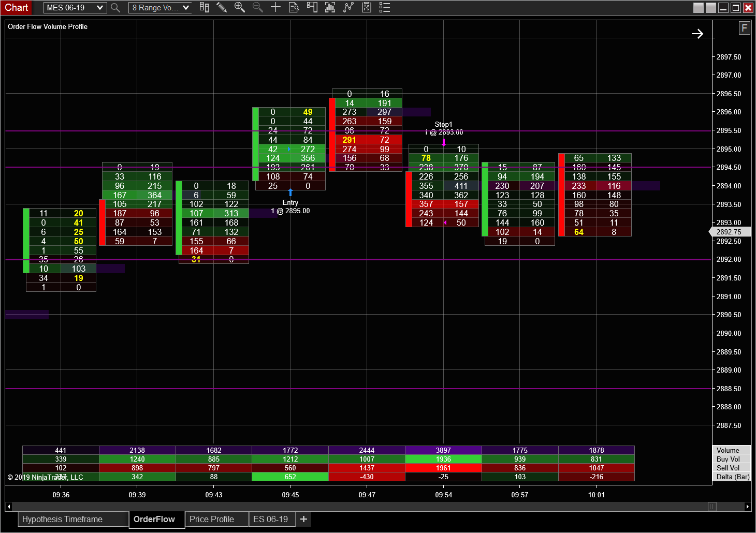The width and height of the screenshot is (756, 533).
Task: Click the return-to-latest-bar arrow
Action: (697, 34)
